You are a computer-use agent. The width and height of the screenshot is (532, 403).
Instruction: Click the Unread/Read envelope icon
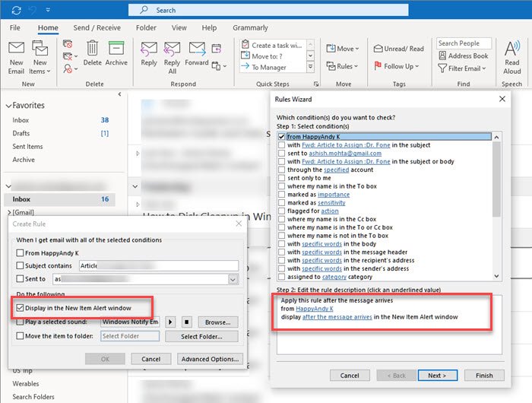click(x=378, y=49)
